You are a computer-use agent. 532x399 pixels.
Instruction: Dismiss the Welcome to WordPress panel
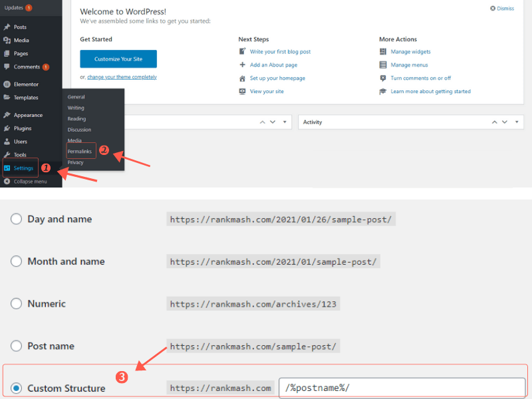point(502,9)
